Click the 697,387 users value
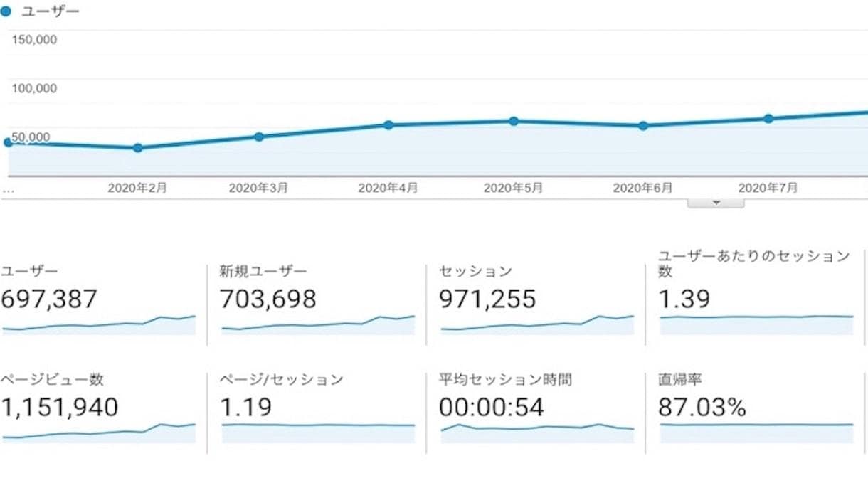Viewport: 868px width, 488px height. pyautogui.click(x=48, y=299)
